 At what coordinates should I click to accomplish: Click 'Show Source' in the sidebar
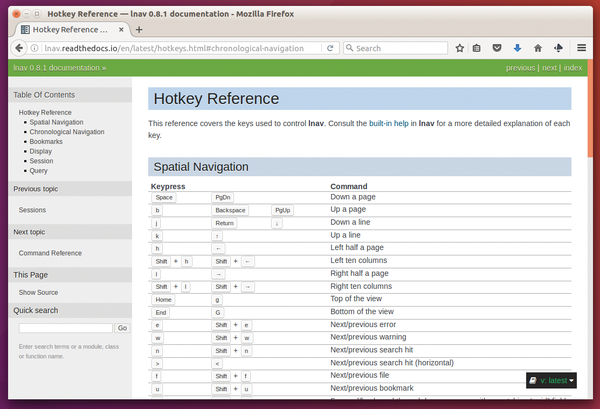(x=39, y=292)
